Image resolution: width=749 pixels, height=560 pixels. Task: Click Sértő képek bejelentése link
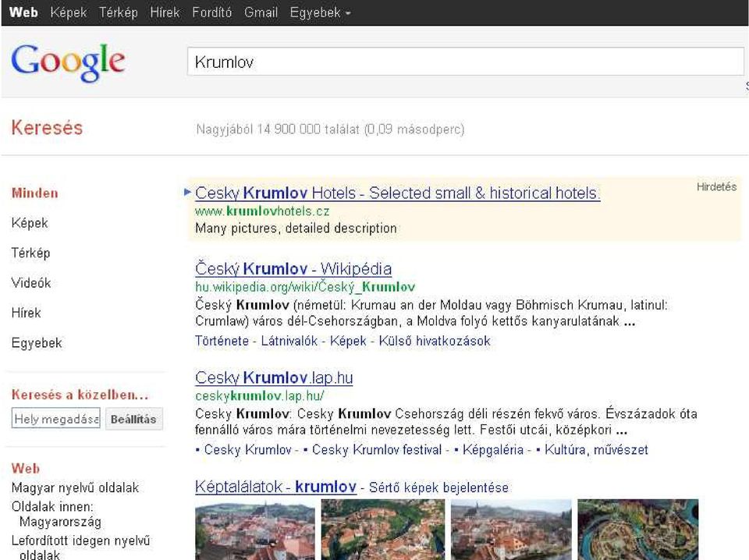tap(438, 487)
